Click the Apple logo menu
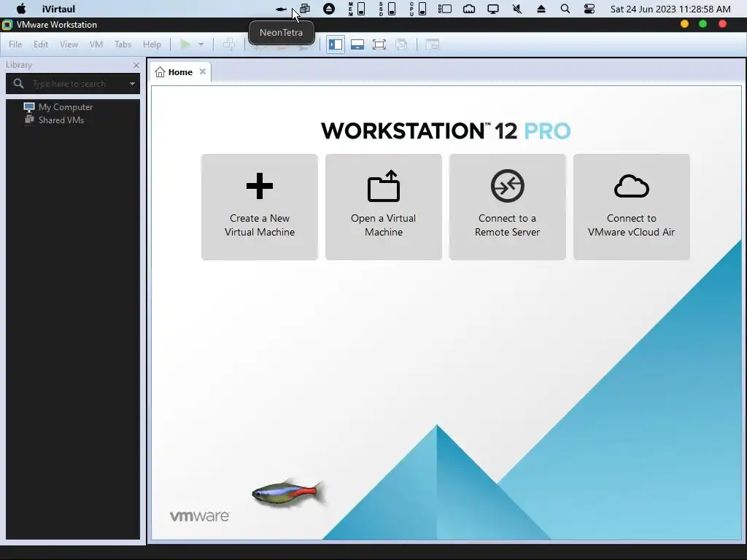Screen dimensions: 747x560 21,9
